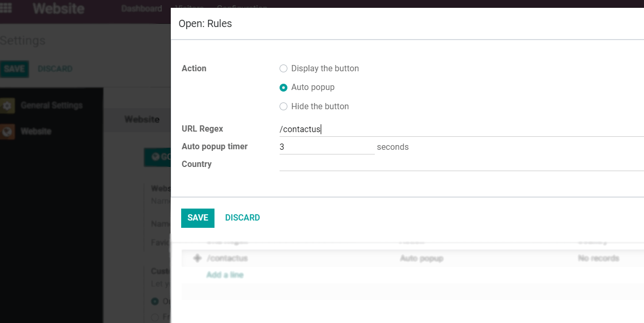Select the Hide the button action
This screenshot has height=323, width=644.
click(x=283, y=106)
